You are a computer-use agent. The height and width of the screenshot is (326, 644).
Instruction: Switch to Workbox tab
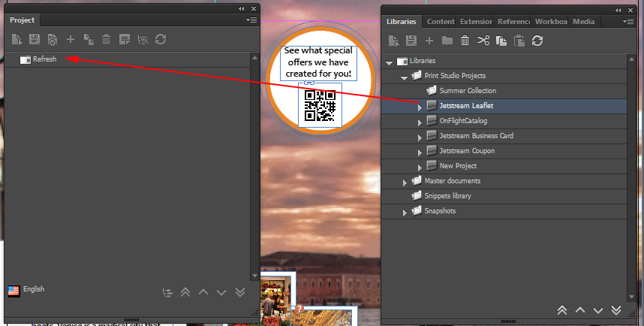coord(551,22)
